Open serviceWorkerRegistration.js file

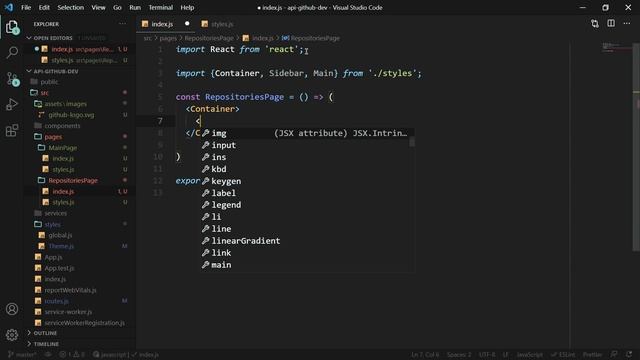84,322
